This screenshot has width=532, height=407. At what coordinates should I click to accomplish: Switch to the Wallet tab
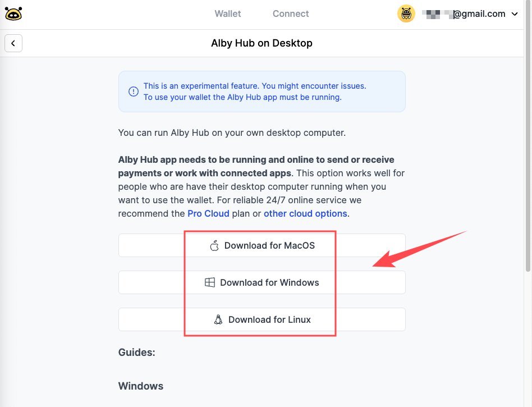[x=228, y=14]
